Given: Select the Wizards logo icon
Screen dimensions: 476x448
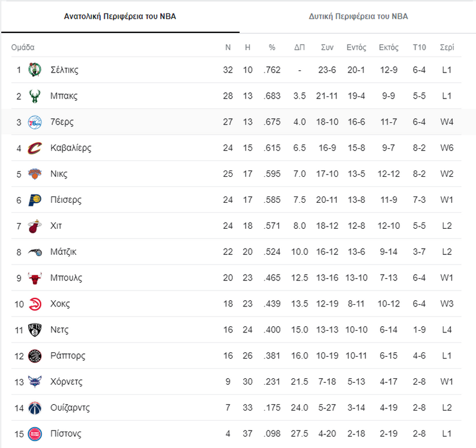Looking at the screenshot, I should pos(35,408).
